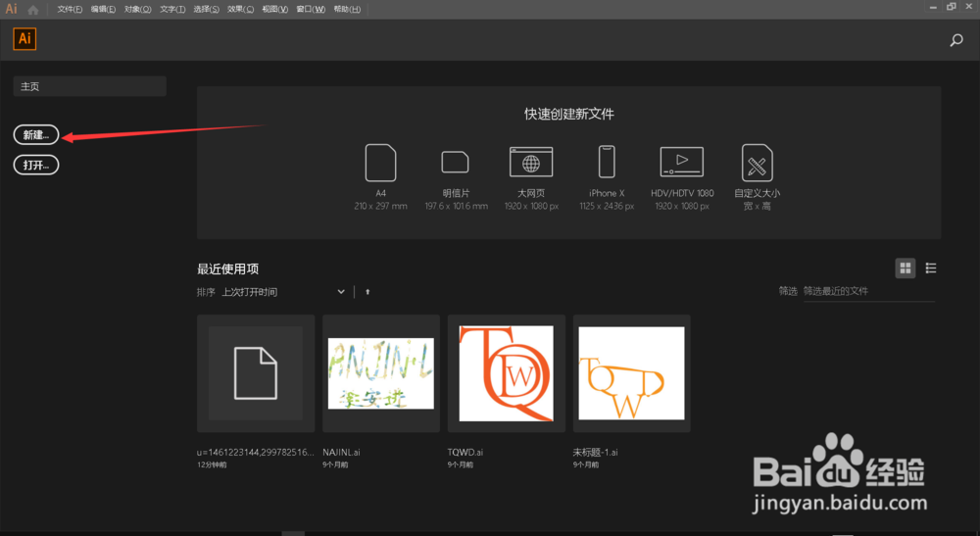Image resolution: width=980 pixels, height=536 pixels.
Task: Click the TQWD.ai file name
Action: [x=465, y=453]
